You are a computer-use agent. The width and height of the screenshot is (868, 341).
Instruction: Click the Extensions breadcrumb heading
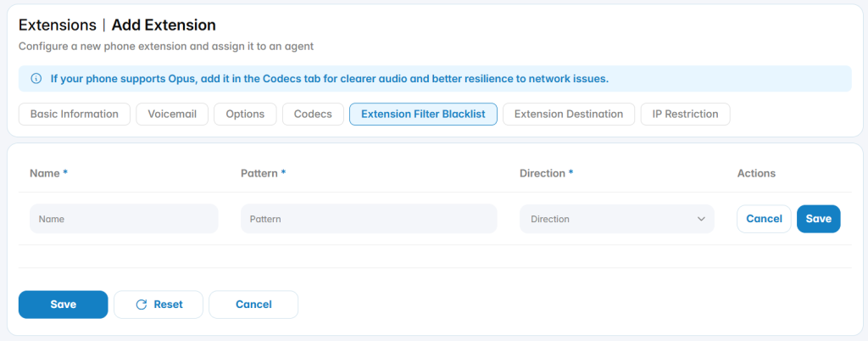pos(58,25)
